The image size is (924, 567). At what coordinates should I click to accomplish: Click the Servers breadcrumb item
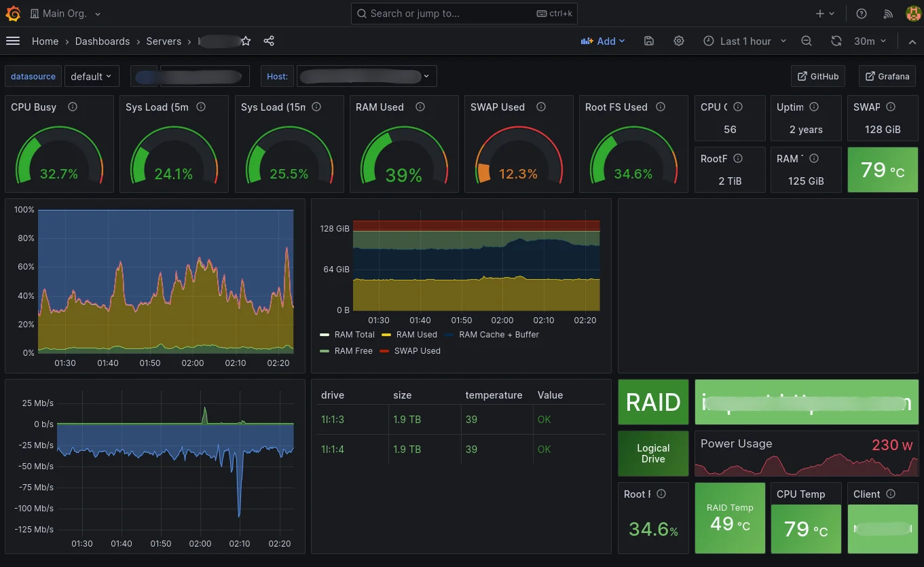pyautogui.click(x=164, y=41)
